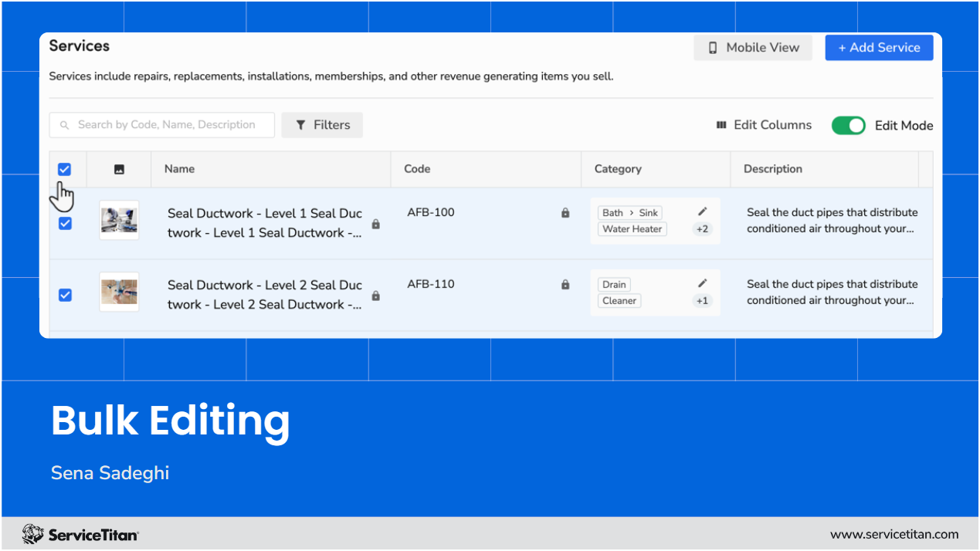Click the columns icon beside Edit Columns
Viewport: 980px width, 551px height.
(x=721, y=125)
